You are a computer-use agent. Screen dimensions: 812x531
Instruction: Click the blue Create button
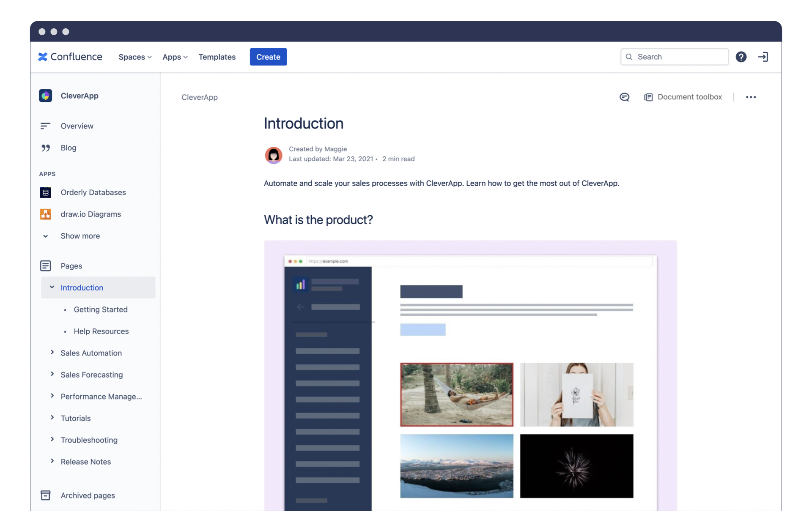268,57
